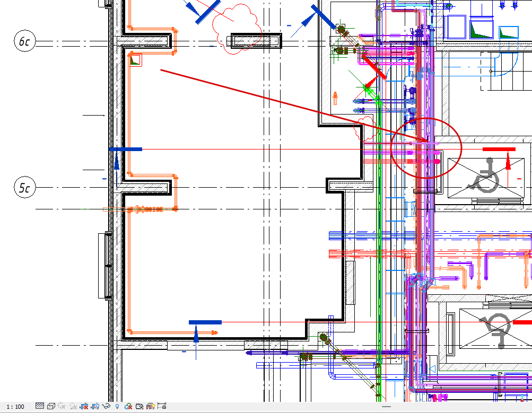Toggle Show Analytical Model icon
The image size is (532, 413).
click(x=150, y=406)
